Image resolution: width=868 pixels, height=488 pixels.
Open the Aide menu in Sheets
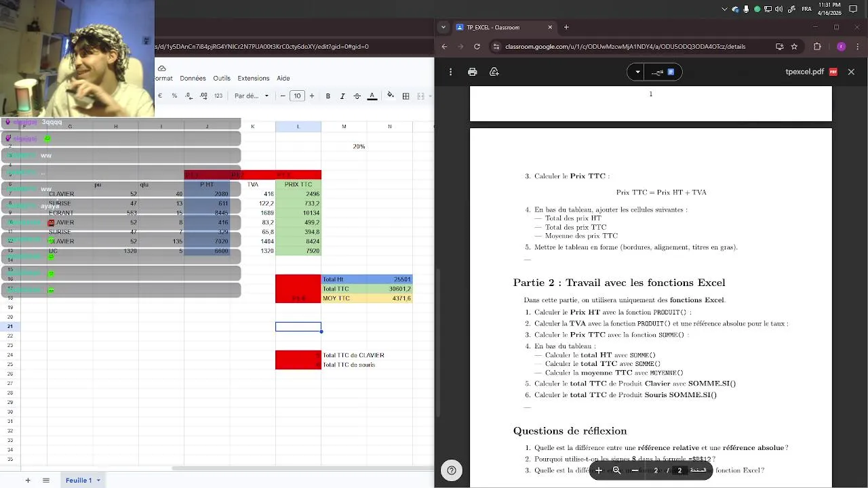click(x=283, y=79)
